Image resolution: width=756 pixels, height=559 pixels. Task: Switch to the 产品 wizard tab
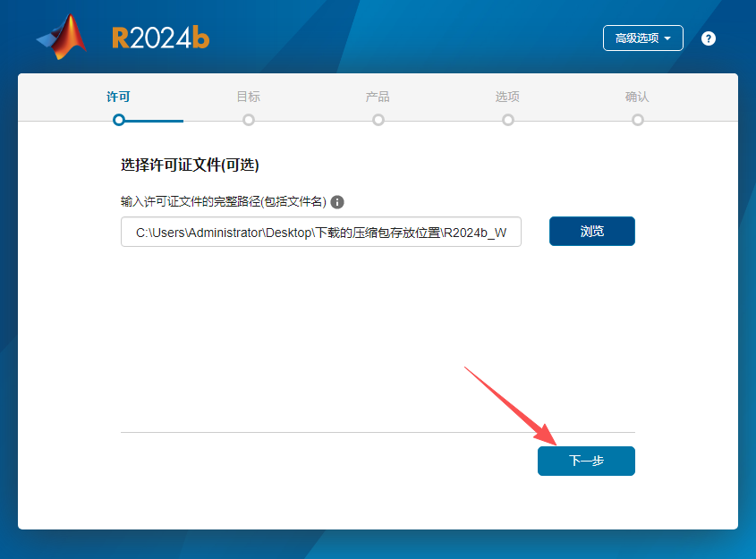(x=378, y=97)
